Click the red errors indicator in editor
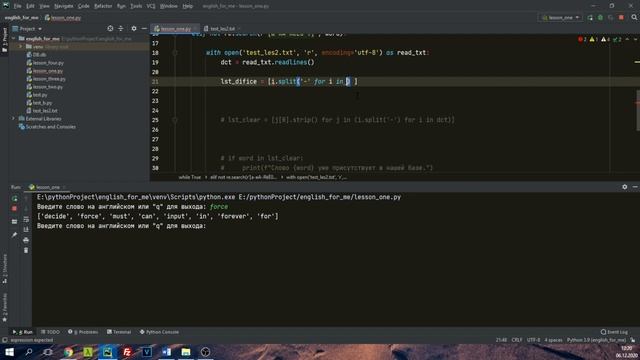 point(582,40)
